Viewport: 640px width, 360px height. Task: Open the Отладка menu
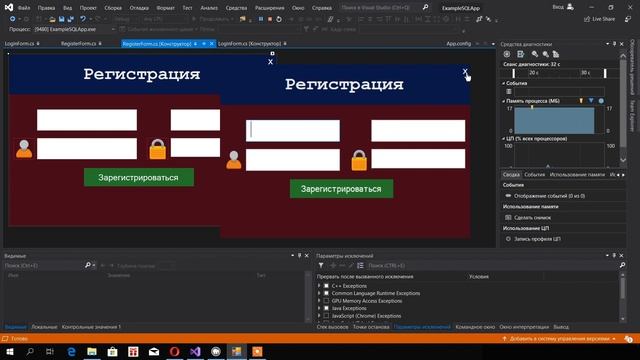pos(139,8)
